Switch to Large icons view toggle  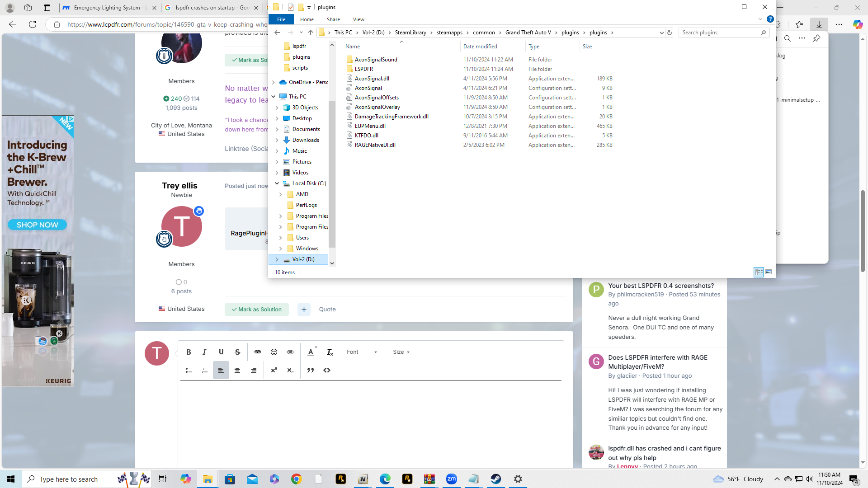click(769, 272)
